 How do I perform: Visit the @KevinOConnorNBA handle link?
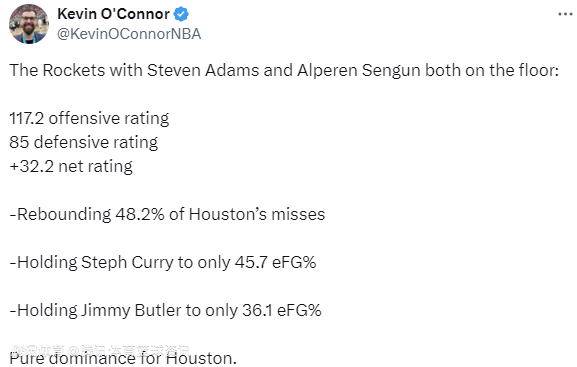pyautogui.click(x=129, y=34)
